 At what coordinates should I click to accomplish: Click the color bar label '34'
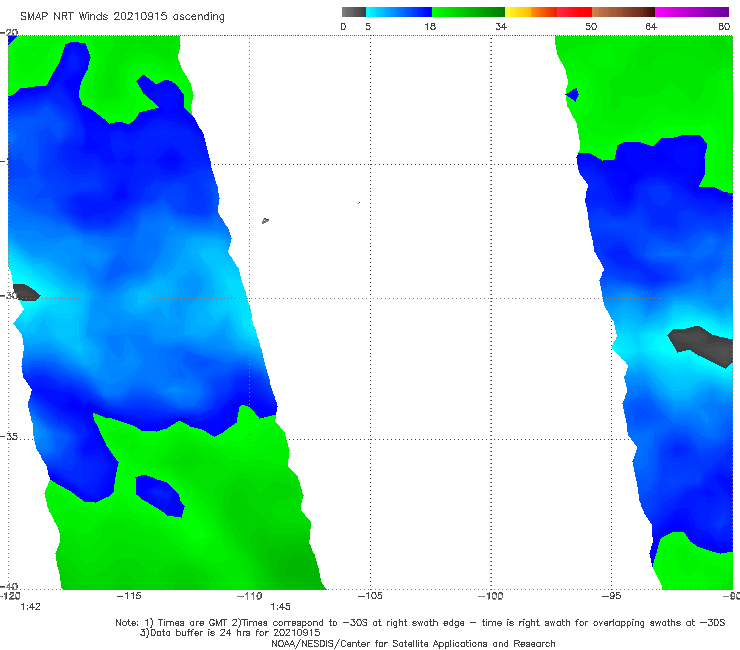501,26
